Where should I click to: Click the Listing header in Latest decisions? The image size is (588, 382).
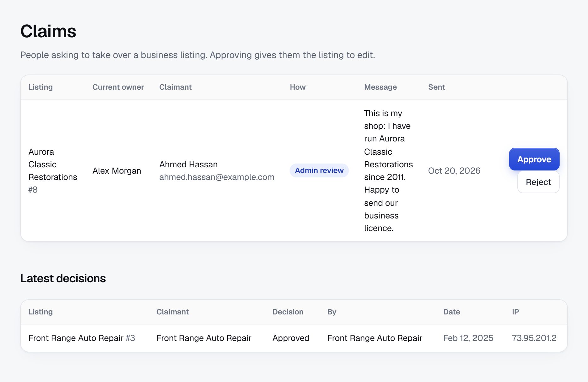click(x=40, y=312)
